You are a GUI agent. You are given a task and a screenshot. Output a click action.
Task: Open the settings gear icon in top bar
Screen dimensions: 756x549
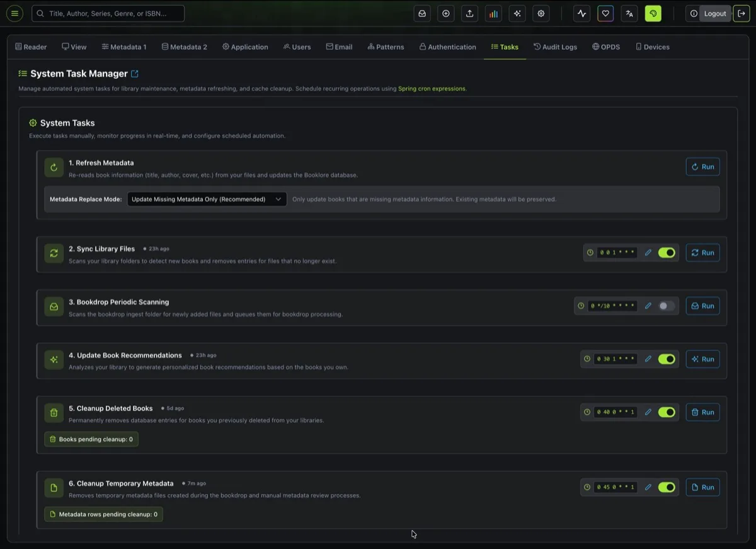click(x=541, y=13)
